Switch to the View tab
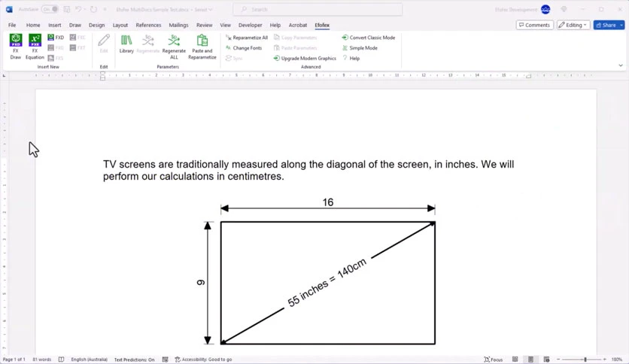Image resolution: width=629 pixels, height=364 pixels. pyautogui.click(x=226, y=25)
